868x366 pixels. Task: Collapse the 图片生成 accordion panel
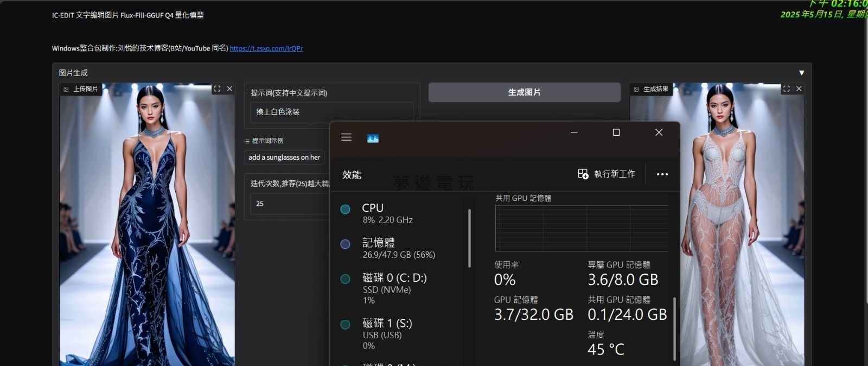point(801,73)
